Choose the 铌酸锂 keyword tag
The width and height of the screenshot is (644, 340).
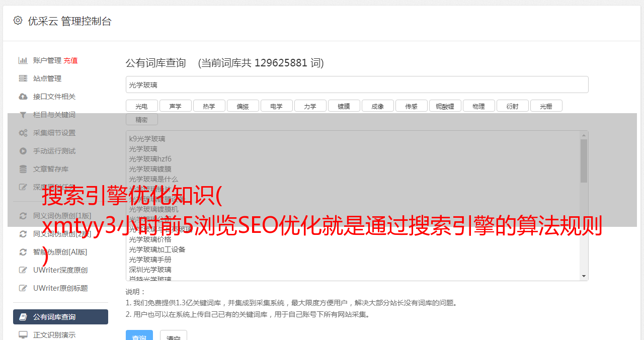pyautogui.click(x=445, y=106)
